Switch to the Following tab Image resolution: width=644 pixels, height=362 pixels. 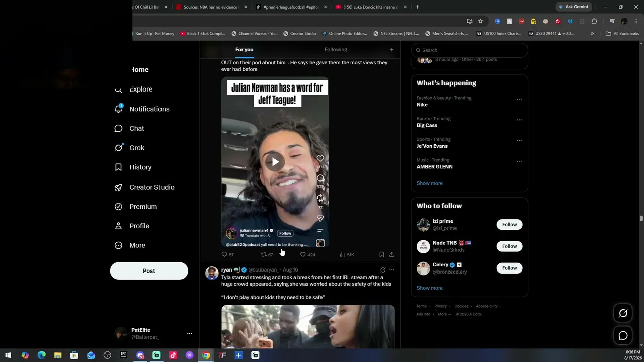coord(336,50)
